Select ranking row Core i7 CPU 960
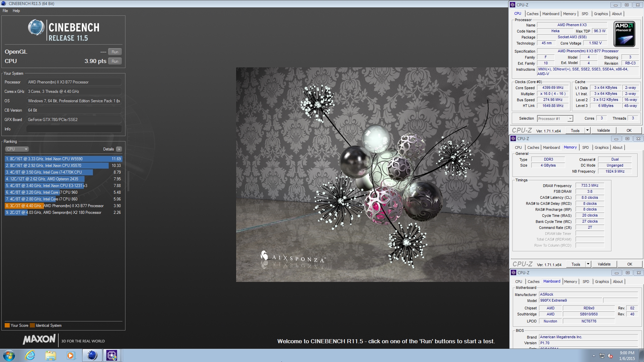644x362 pixels. (63, 192)
